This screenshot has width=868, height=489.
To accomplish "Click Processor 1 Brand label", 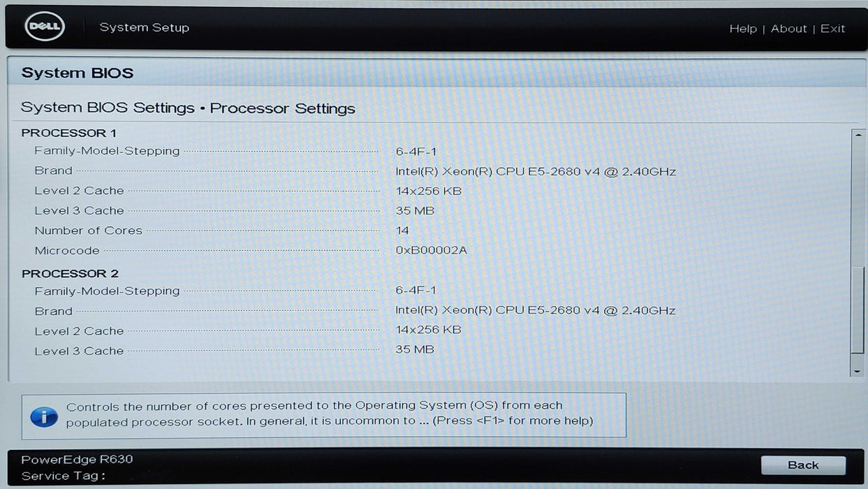I will click(x=53, y=170).
